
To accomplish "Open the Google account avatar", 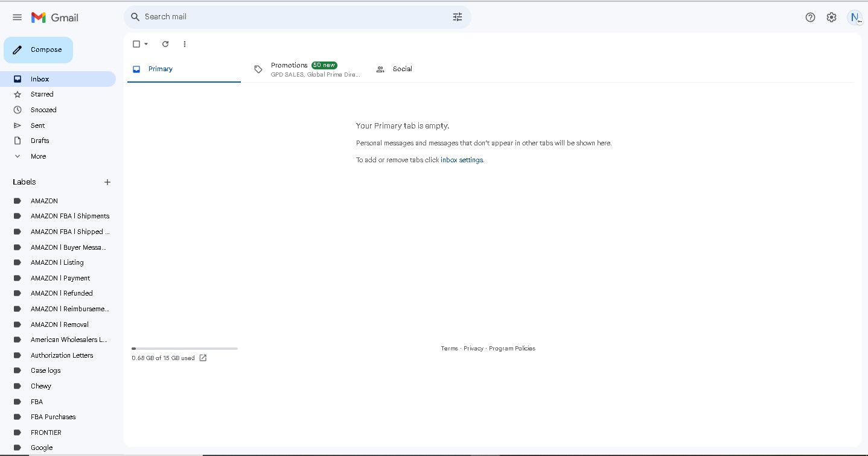I will click(x=855, y=17).
